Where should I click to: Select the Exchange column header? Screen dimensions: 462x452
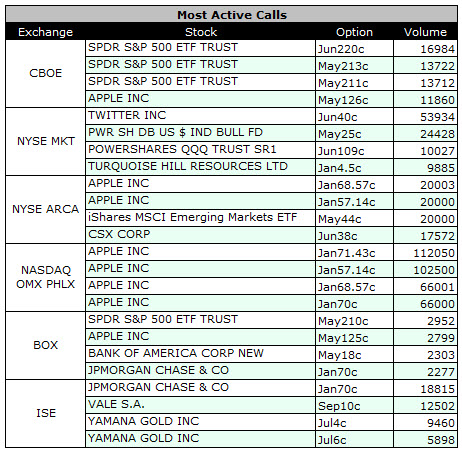coord(45,32)
